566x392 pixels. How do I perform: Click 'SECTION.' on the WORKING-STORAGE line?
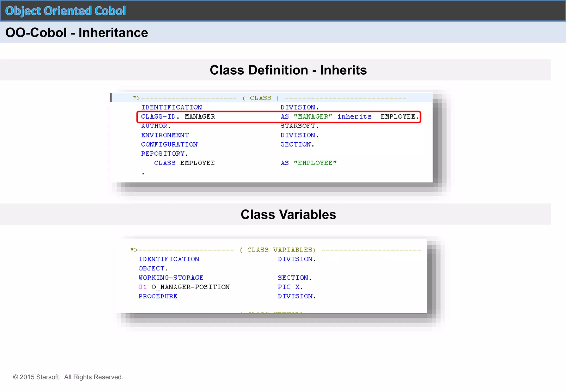click(295, 278)
